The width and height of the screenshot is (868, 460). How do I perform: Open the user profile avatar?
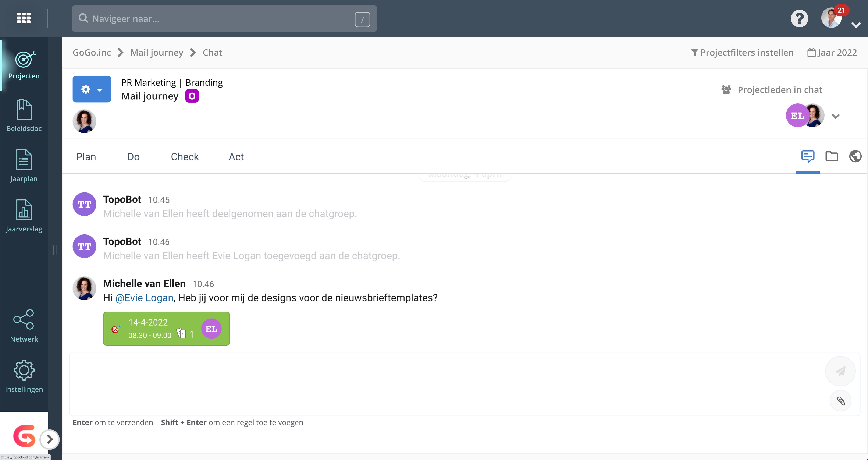[x=831, y=18]
